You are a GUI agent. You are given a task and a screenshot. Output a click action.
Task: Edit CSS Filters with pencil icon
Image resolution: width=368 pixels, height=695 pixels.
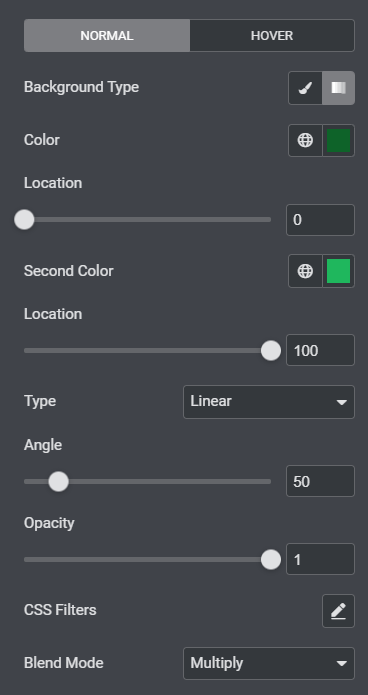coord(338,611)
